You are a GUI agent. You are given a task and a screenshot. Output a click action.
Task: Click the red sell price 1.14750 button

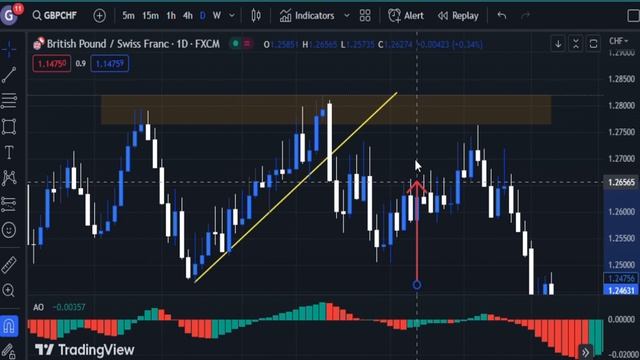point(52,64)
